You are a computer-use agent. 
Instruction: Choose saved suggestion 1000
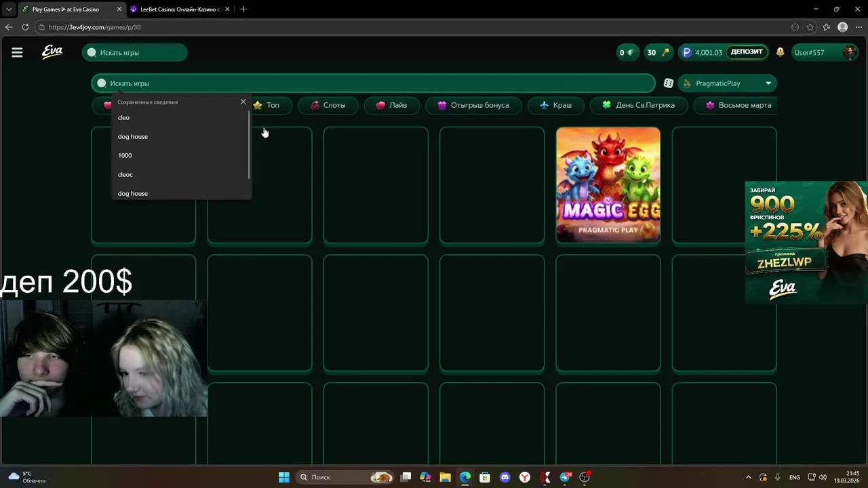pyautogui.click(x=180, y=155)
